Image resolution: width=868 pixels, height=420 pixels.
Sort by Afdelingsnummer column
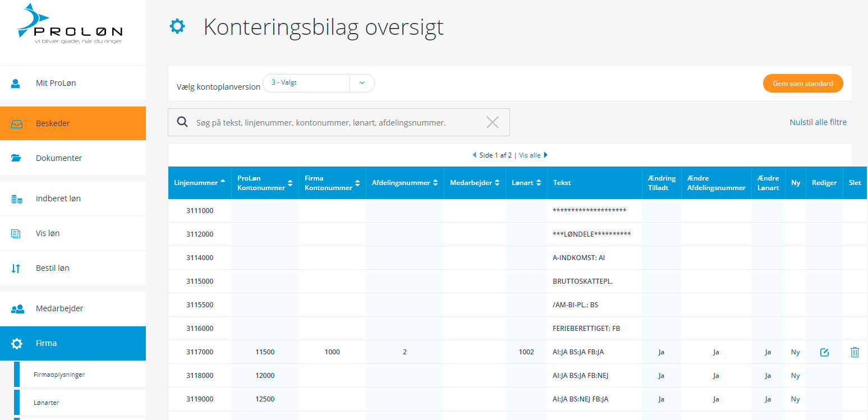405,182
